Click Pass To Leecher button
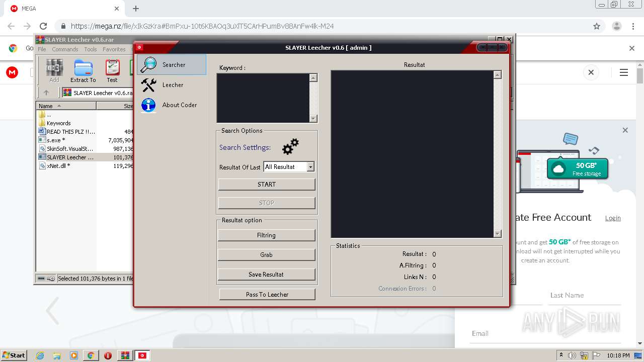644x362 pixels. pyautogui.click(x=267, y=295)
